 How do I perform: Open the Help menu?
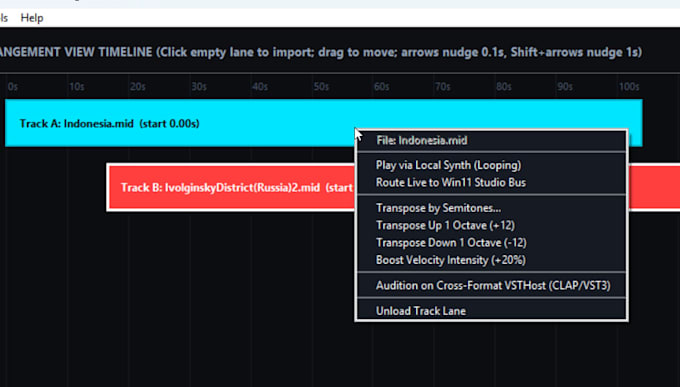point(32,18)
